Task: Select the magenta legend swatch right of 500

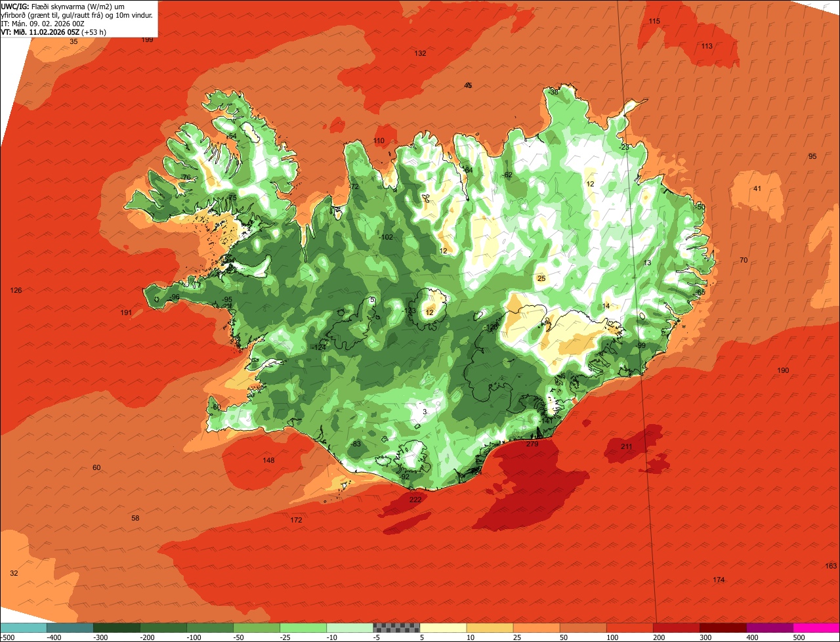Action: pos(816,628)
